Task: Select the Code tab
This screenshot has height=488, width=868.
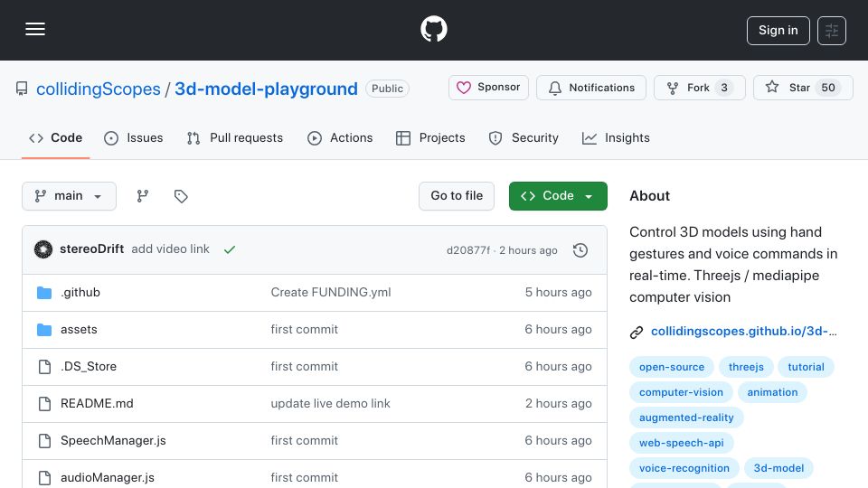Action: 55,137
